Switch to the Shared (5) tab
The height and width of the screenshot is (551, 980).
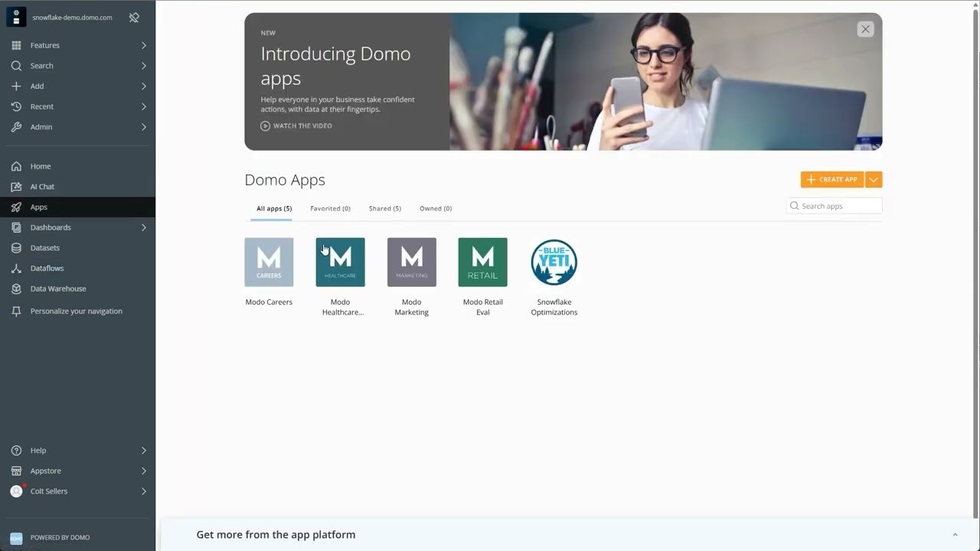tap(385, 208)
